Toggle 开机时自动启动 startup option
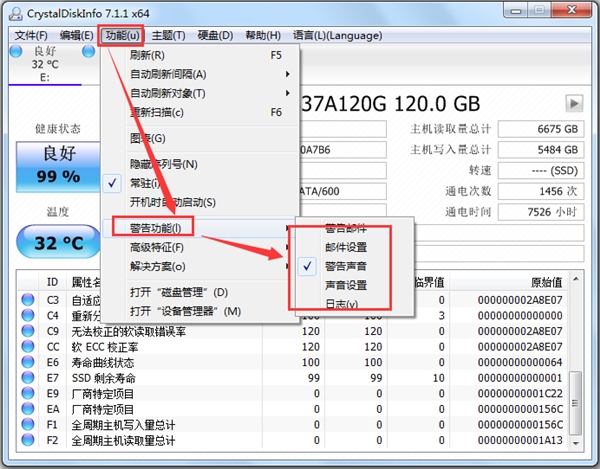The height and width of the screenshot is (469, 600). pyautogui.click(x=200, y=202)
